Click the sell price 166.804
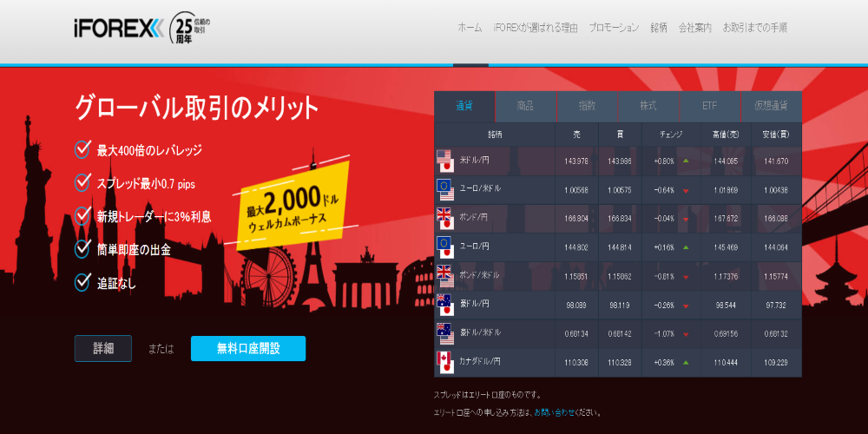This screenshot has height=434, width=868. (x=575, y=220)
